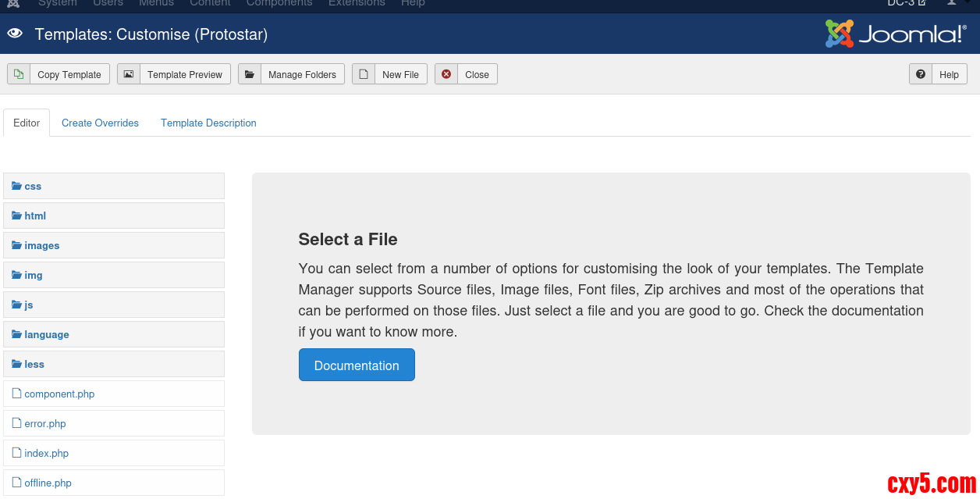Click the Copy Template icon
The width and height of the screenshot is (980, 499).
point(19,74)
